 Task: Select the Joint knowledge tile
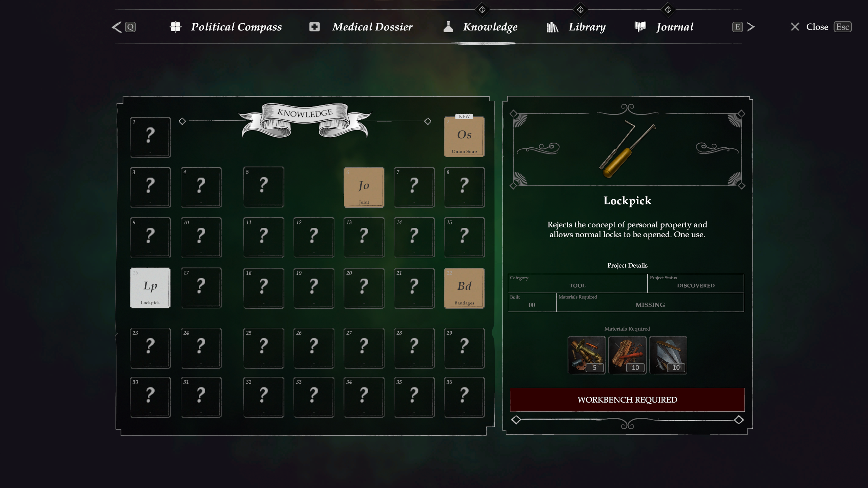(x=364, y=187)
